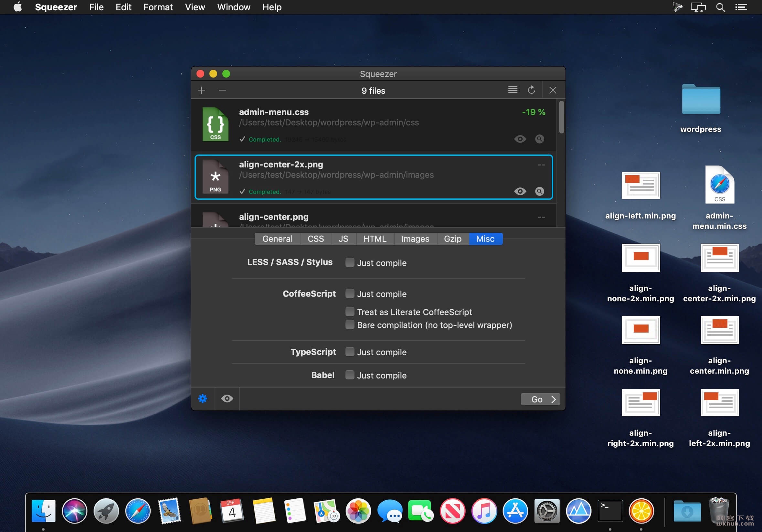Open the Format menu
762x532 pixels.
[158, 7]
